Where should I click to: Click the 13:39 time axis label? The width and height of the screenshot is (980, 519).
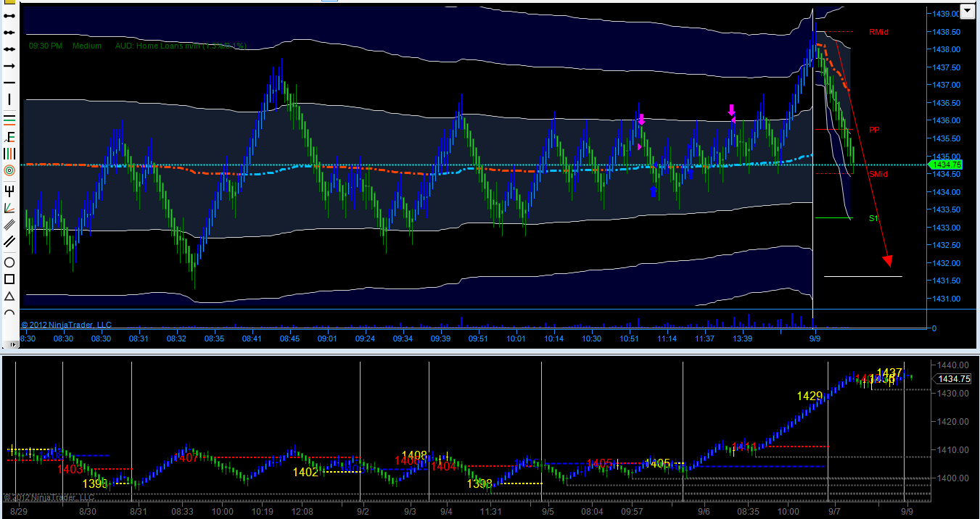pyautogui.click(x=742, y=339)
